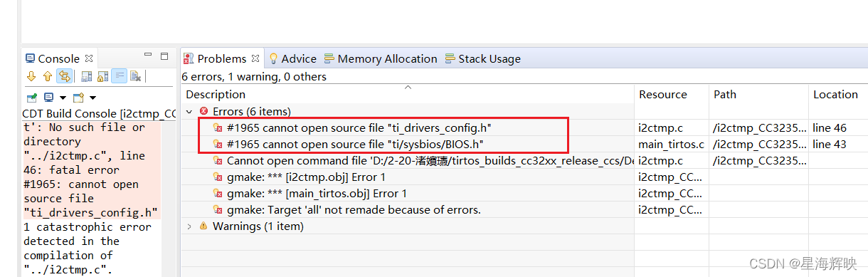868x277 pixels.
Task: Click the copy build log icon
Action: [86, 76]
